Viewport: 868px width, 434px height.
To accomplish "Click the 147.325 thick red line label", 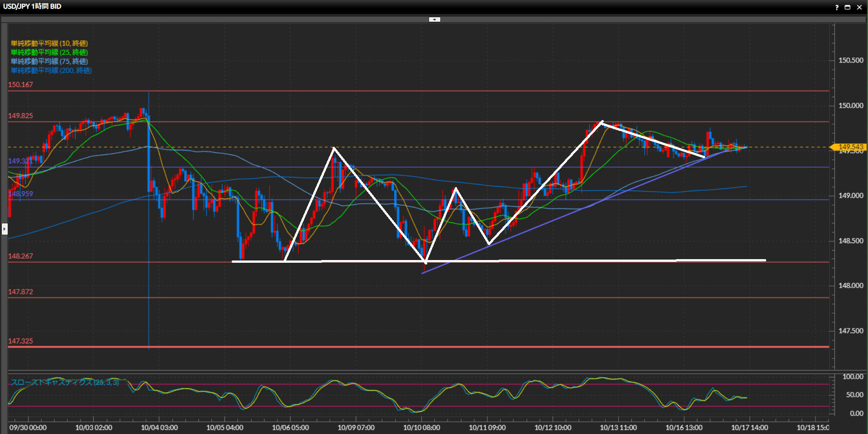I will (x=20, y=341).
